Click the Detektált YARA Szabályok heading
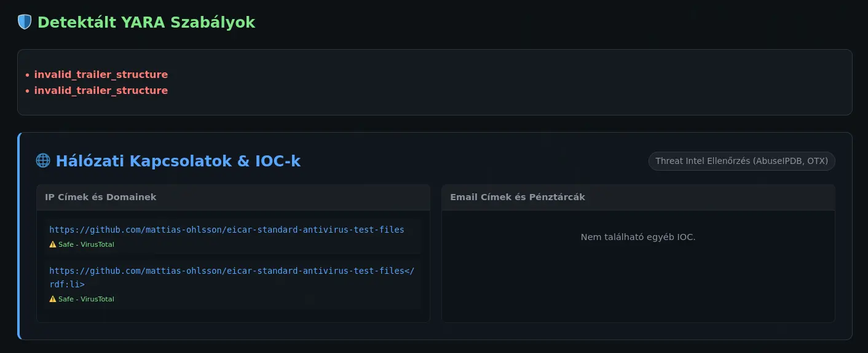This screenshot has width=868, height=353. 146,23
